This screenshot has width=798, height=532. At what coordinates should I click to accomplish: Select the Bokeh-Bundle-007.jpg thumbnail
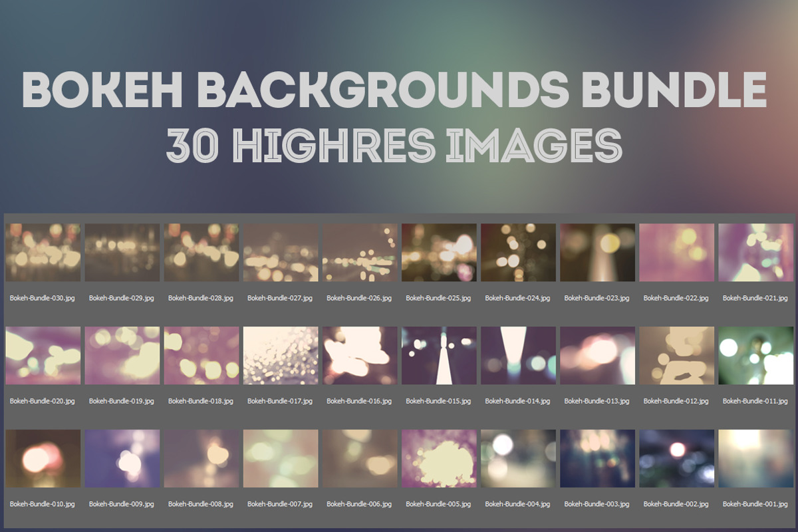281,459
